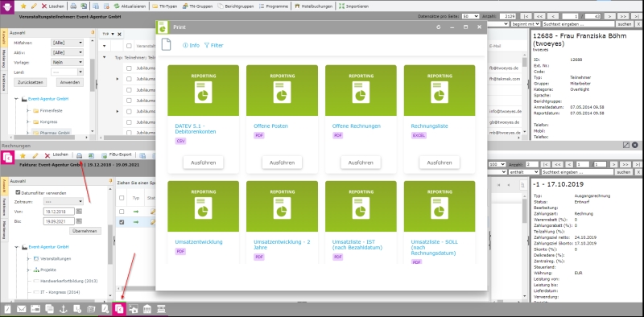Run the DATEV 5.1 Debitorenkonten report

204,163
